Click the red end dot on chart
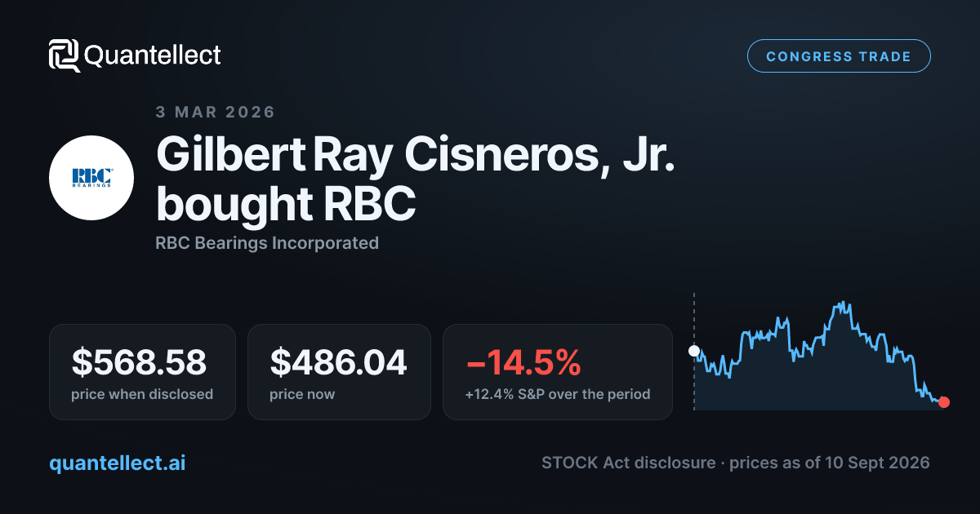Screen dimensions: 980x514 (x=944, y=401)
